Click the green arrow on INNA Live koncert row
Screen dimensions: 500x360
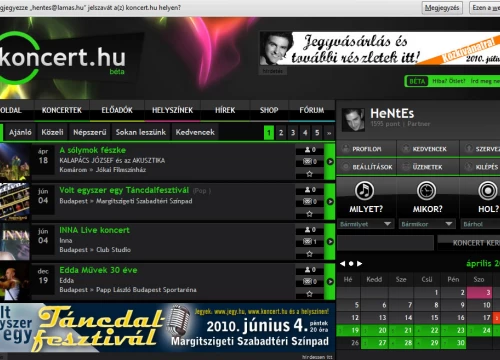coord(330,242)
